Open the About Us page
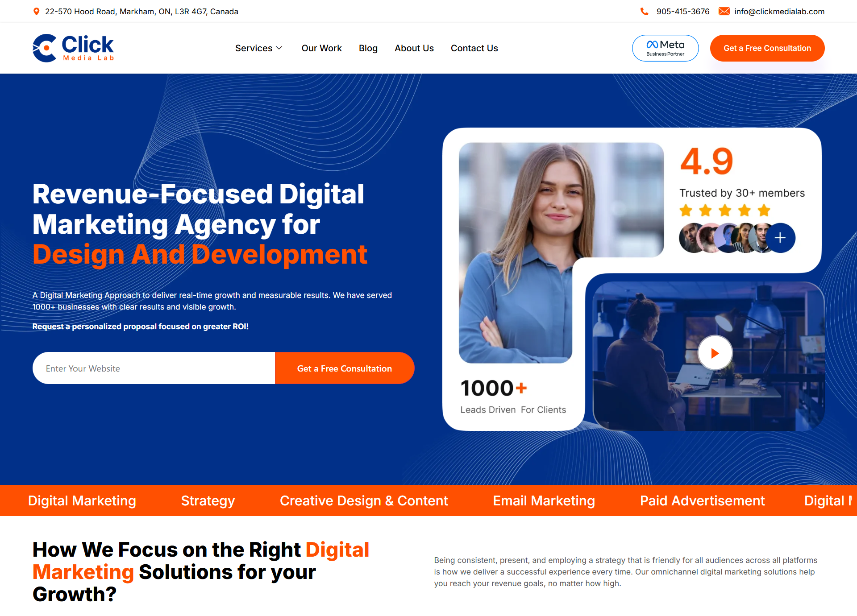Image resolution: width=857 pixels, height=616 pixels. tap(414, 48)
